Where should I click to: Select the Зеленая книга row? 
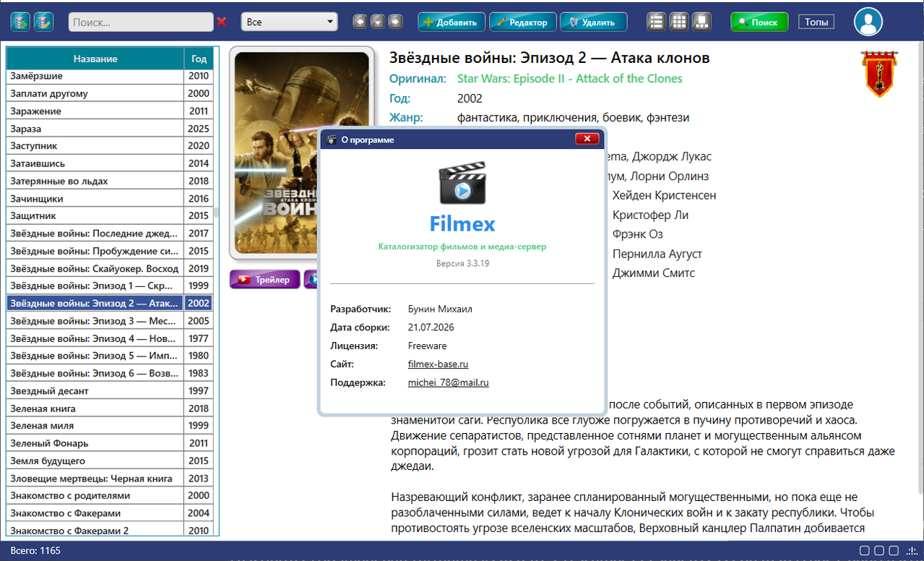tap(110, 408)
